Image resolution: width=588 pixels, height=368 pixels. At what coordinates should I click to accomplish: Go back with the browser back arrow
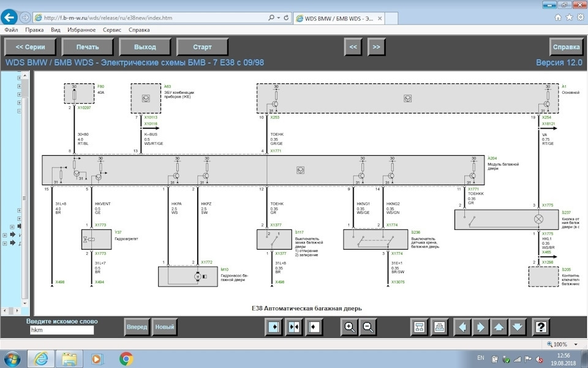9,17
